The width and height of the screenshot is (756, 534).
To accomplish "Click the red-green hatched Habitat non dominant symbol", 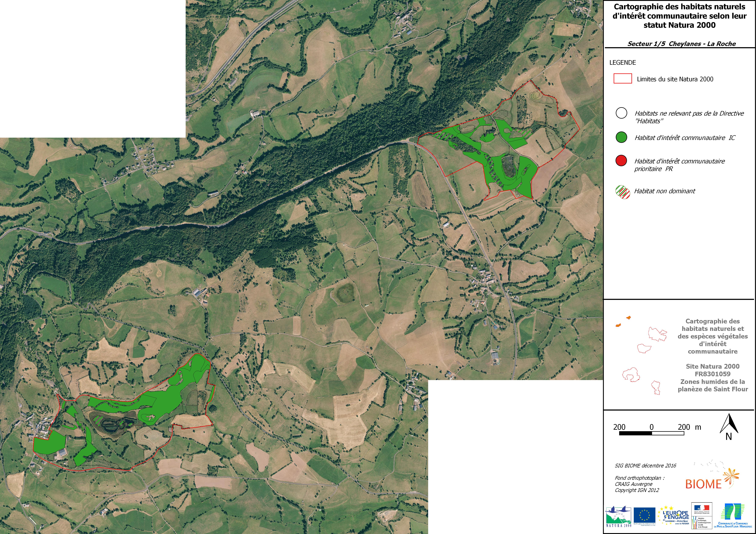I will 622,192.
